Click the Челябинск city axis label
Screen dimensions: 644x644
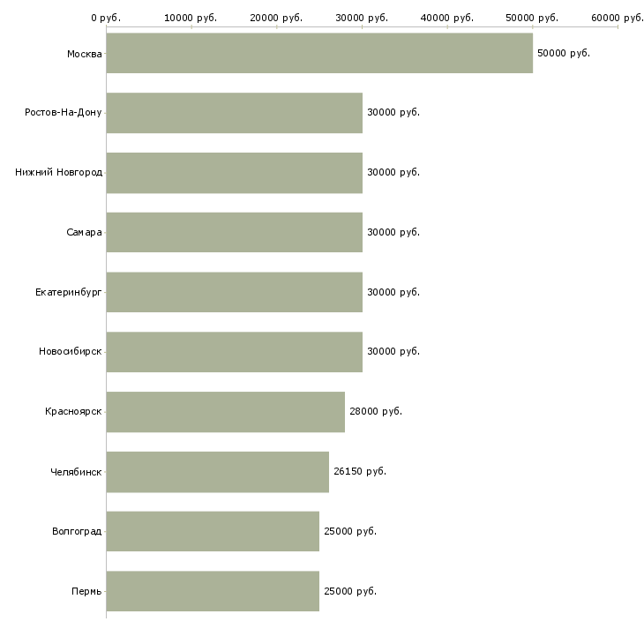tap(76, 472)
